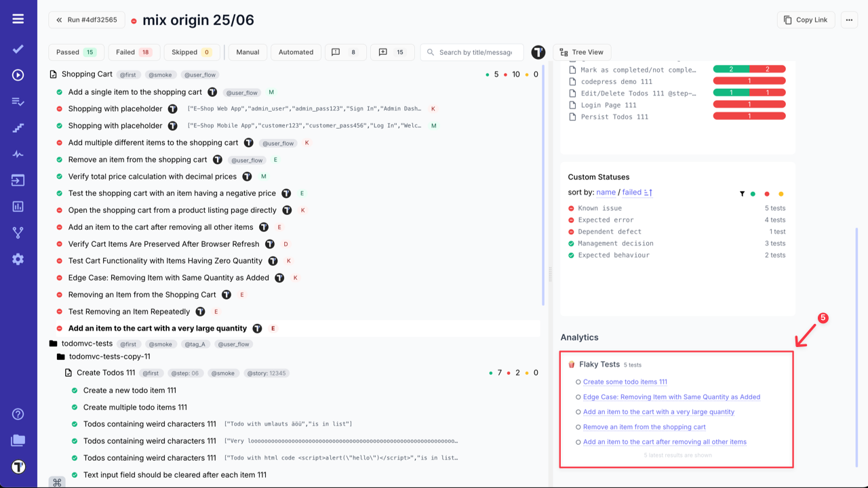Viewport: 868px width, 488px height.
Task: Open the comments bubble showing 8
Action: tap(345, 52)
